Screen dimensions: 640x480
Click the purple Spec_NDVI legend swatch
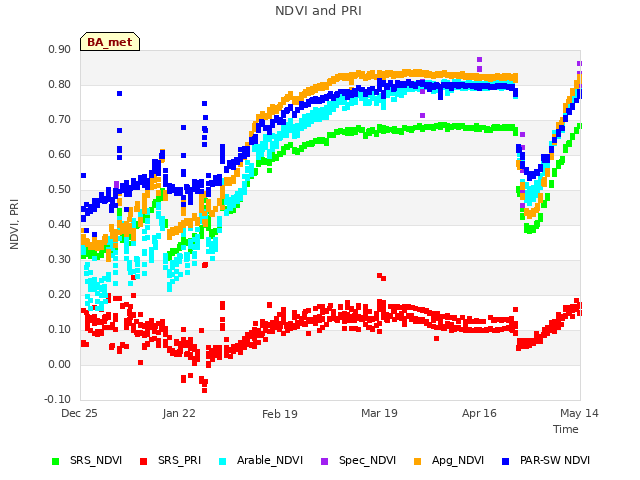click(324, 461)
